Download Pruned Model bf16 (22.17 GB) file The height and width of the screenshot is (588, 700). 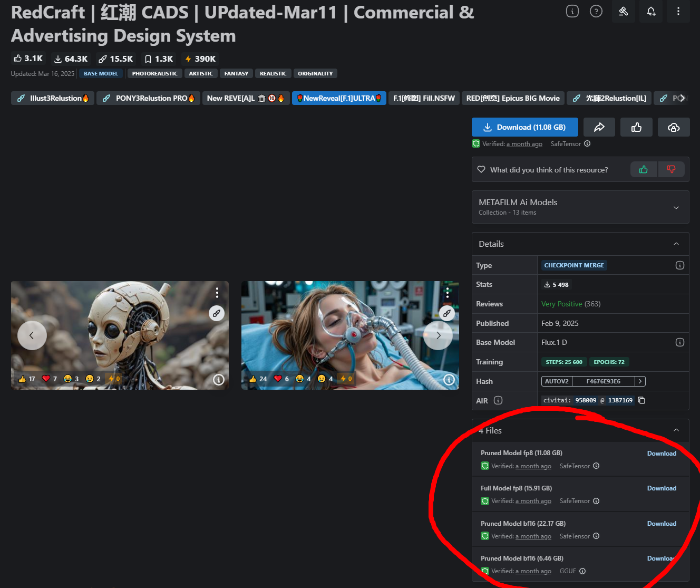coord(662,524)
